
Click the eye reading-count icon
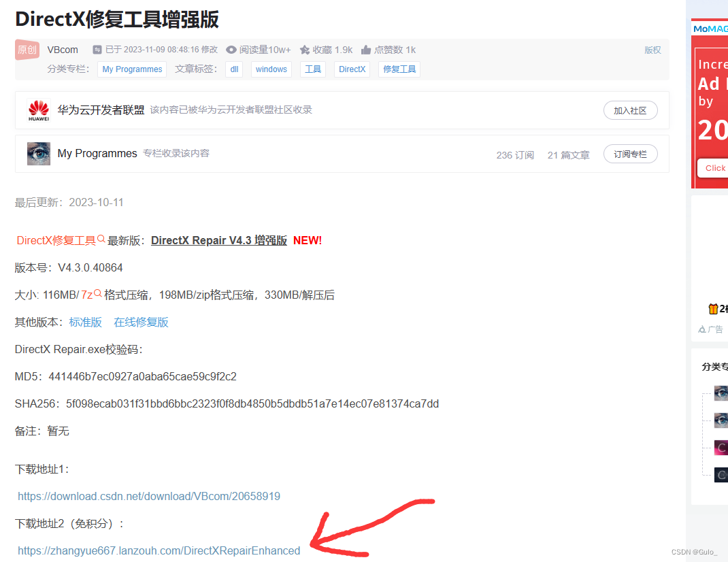(231, 50)
